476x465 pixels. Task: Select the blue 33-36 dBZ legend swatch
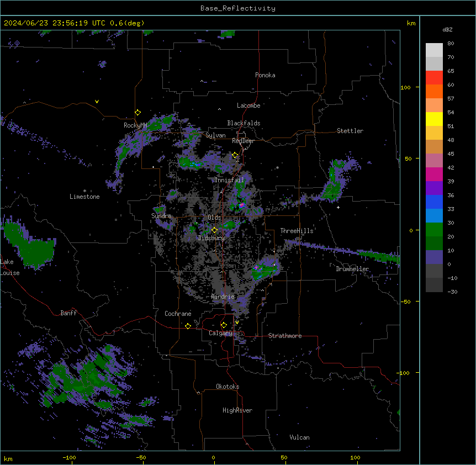click(x=434, y=202)
